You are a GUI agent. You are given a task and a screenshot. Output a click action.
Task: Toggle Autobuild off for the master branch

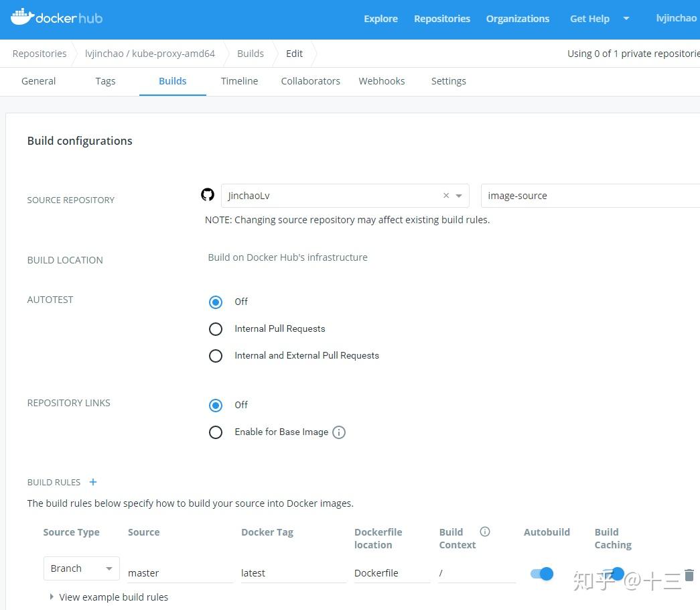coord(541,574)
